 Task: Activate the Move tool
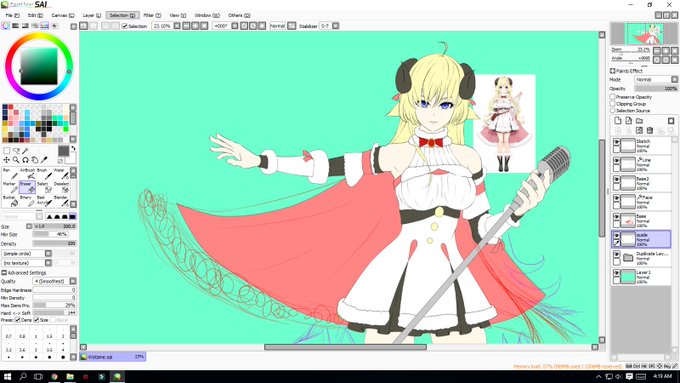[7, 160]
